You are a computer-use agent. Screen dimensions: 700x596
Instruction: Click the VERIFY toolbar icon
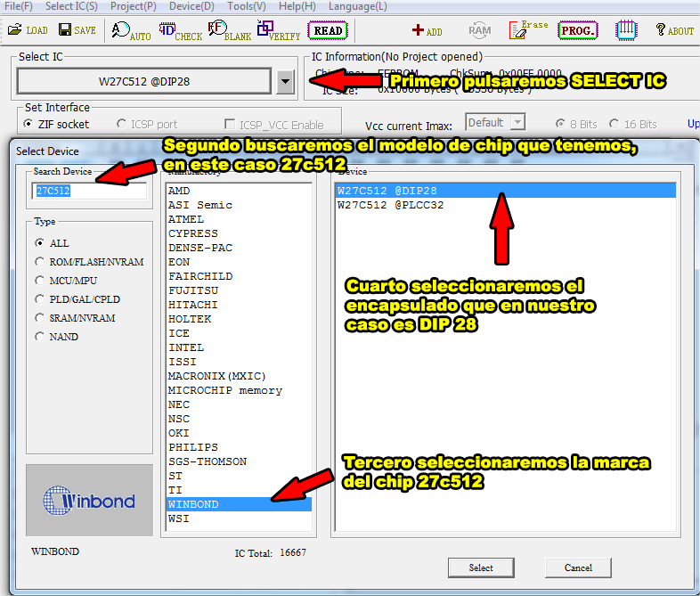[x=278, y=30]
